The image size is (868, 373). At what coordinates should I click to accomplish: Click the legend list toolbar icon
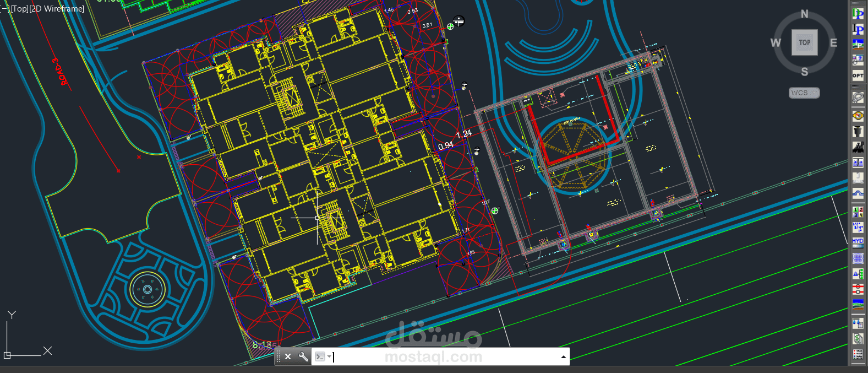tap(858, 354)
